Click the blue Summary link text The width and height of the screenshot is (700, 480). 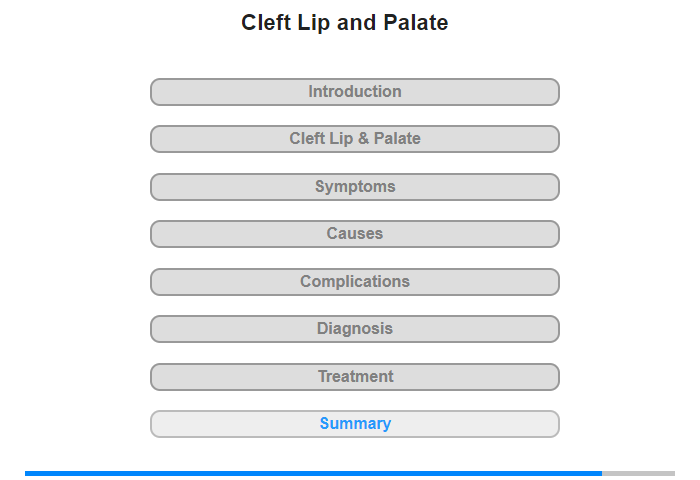(355, 424)
